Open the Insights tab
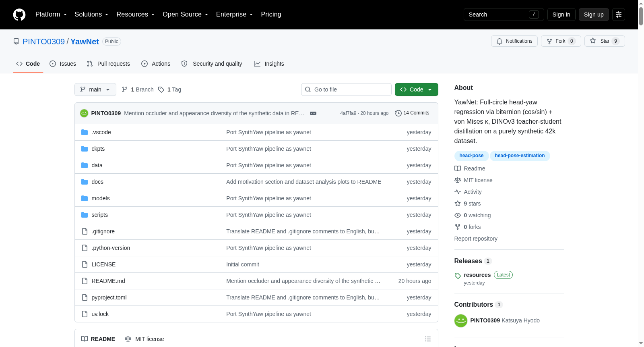The height and width of the screenshot is (347, 644). coord(269,64)
